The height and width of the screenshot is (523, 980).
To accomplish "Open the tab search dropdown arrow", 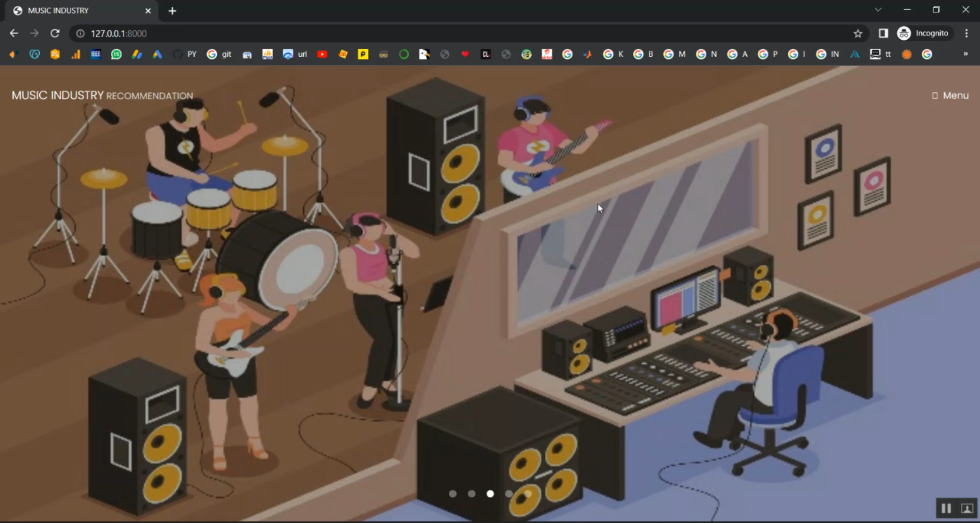I will [878, 10].
